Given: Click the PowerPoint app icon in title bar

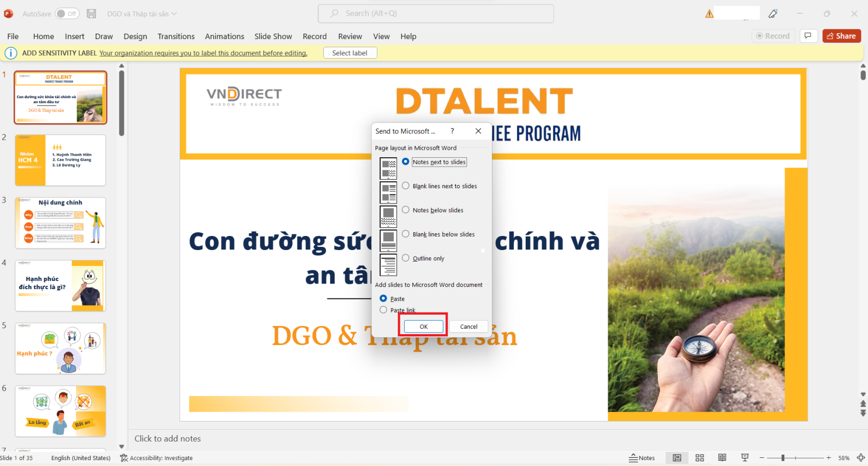Looking at the screenshot, I should coord(9,14).
